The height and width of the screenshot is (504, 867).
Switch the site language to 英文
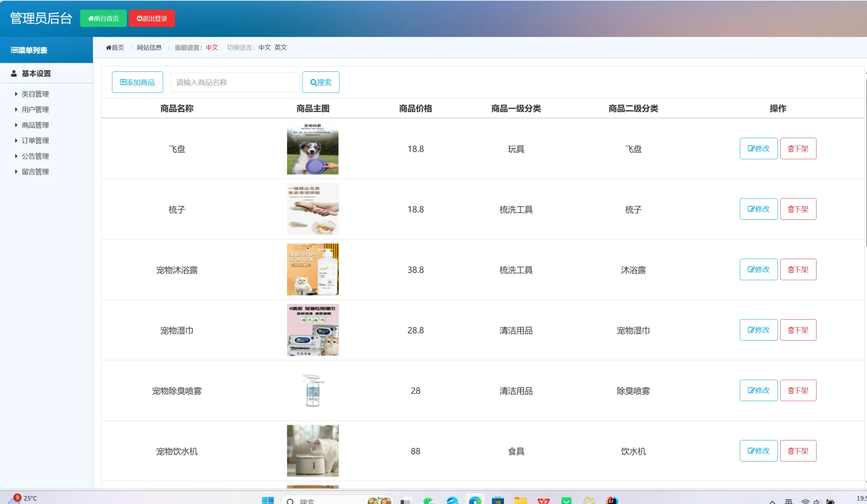point(280,47)
